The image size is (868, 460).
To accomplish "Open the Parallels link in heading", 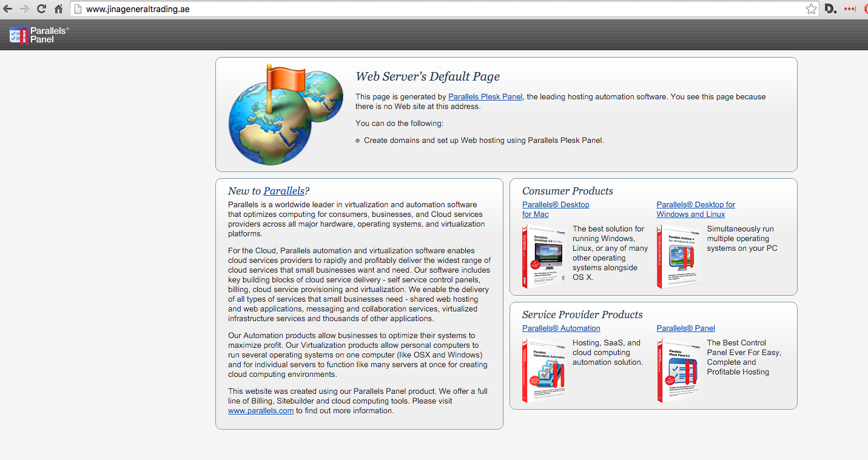I will pos(284,191).
